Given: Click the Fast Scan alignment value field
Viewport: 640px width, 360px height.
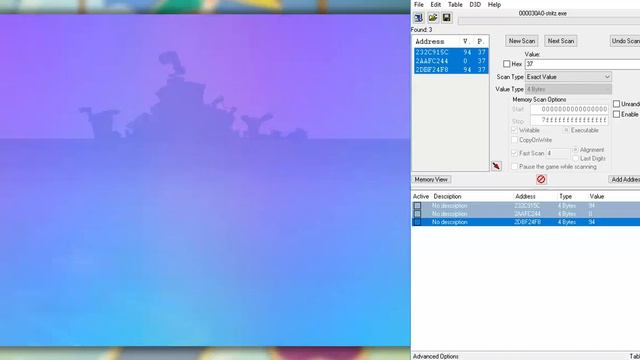Looking at the screenshot, I should click(x=558, y=153).
